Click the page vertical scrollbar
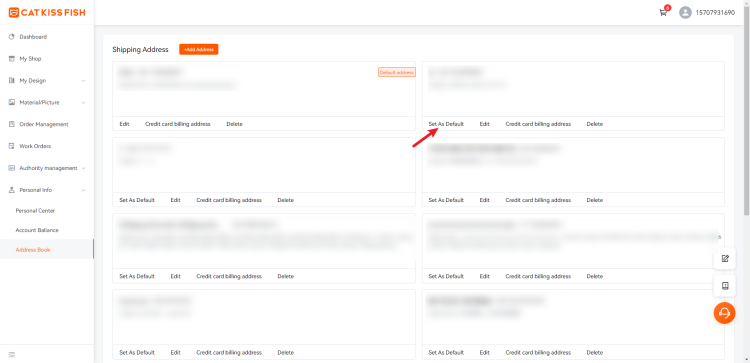Viewport: 750px width, 363px height. coord(747,110)
